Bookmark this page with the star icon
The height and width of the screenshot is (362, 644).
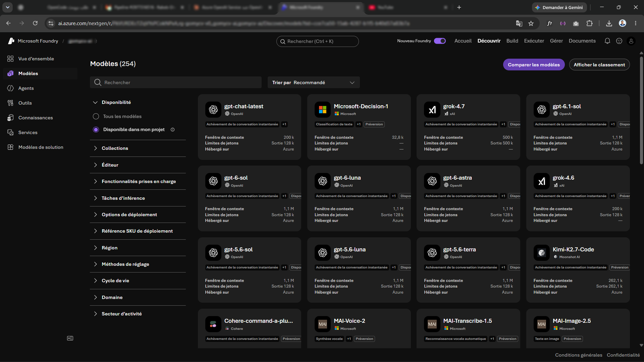point(531,23)
